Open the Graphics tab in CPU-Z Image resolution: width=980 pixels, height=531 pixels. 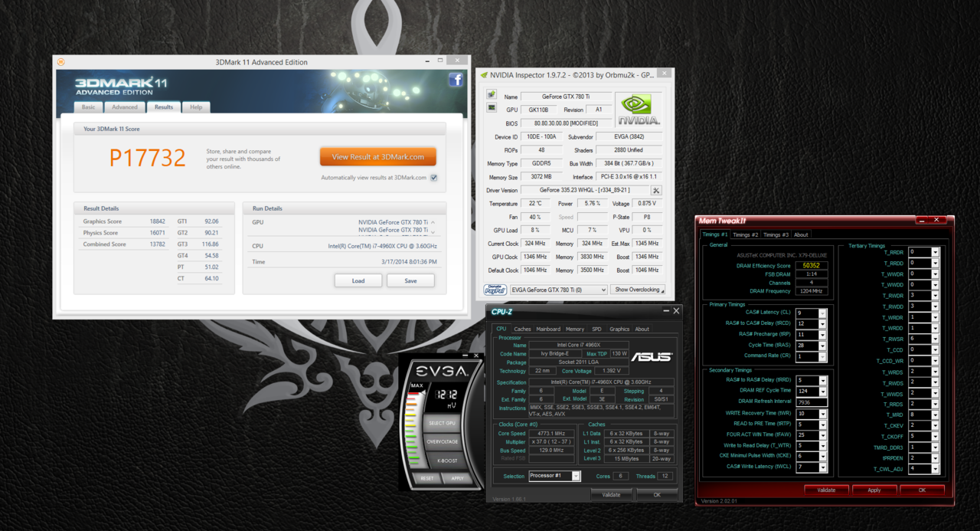coord(619,329)
